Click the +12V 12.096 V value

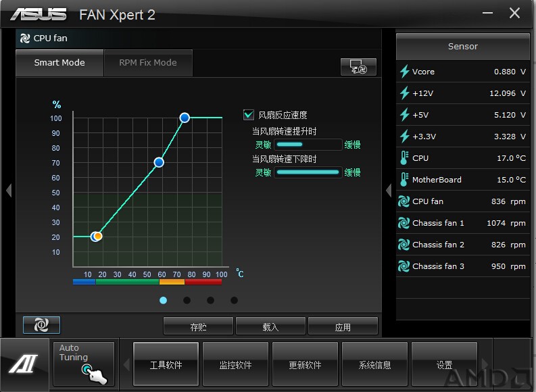pos(508,93)
